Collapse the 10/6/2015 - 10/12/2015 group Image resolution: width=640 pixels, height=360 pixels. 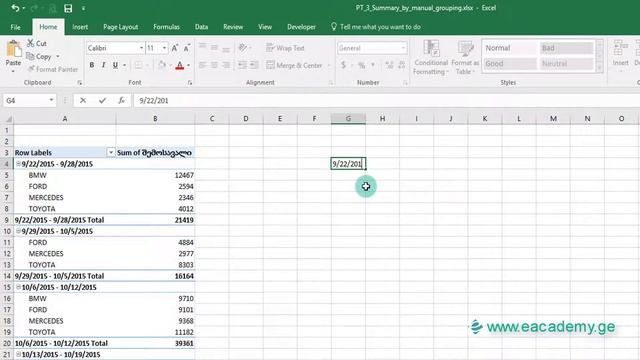pyautogui.click(x=18, y=287)
